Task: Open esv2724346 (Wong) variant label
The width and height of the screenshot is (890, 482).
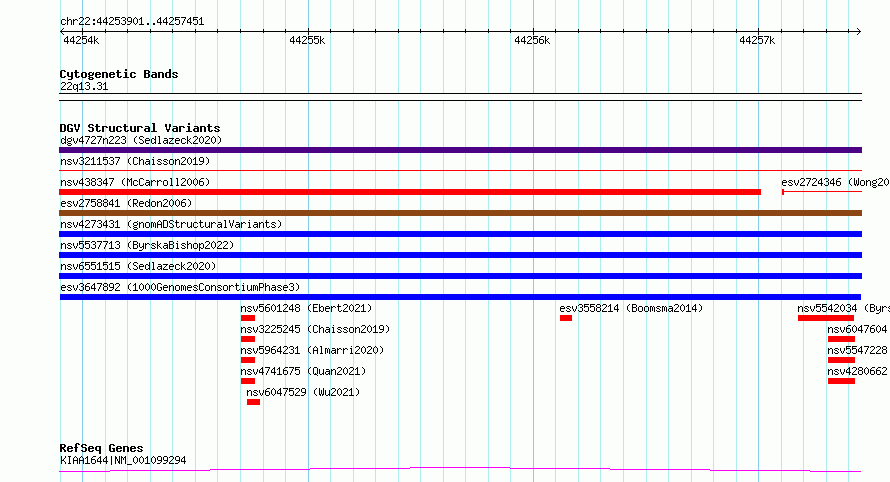Action: tap(835, 182)
